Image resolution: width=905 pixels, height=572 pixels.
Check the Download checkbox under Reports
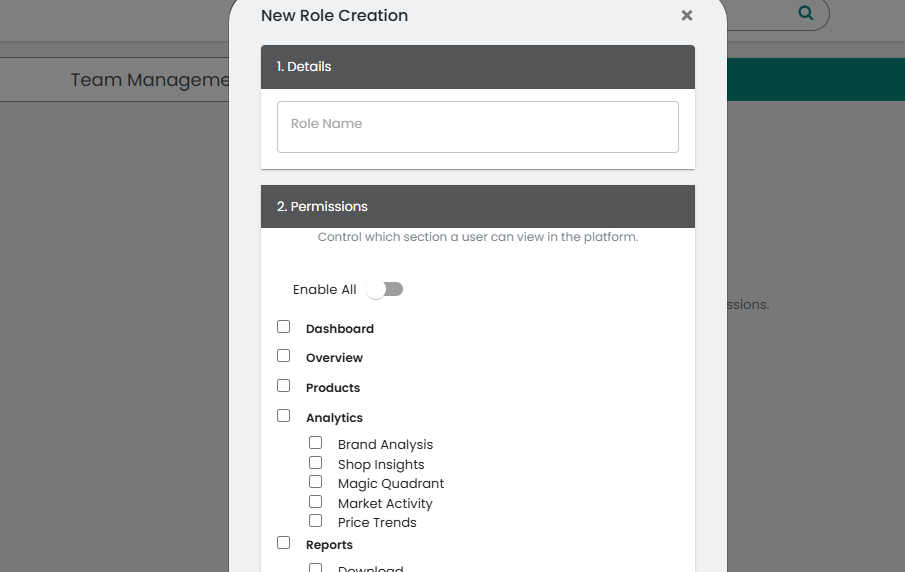[x=316, y=568]
